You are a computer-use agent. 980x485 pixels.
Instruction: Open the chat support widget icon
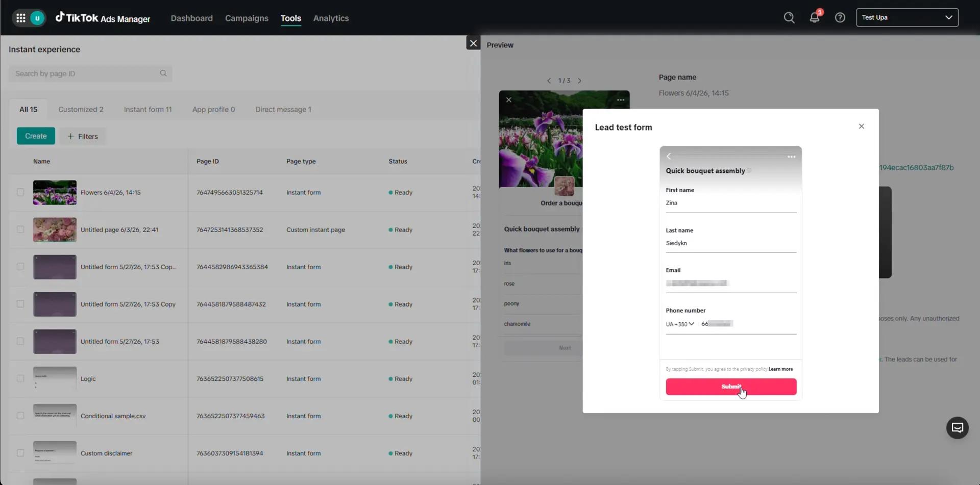point(958,428)
